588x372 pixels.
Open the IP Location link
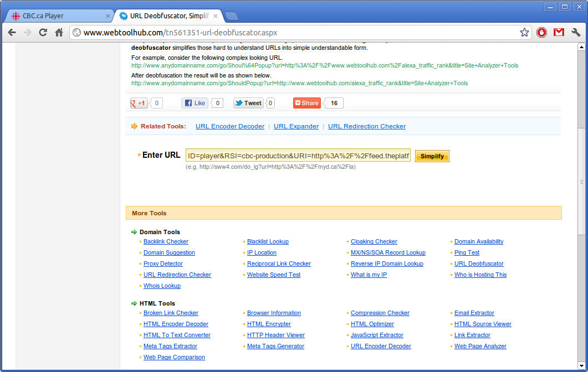262,252
